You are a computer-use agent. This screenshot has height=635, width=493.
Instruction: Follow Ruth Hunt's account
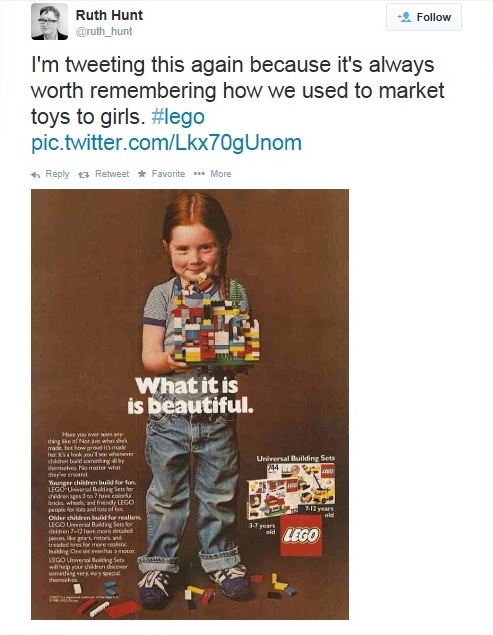click(424, 17)
